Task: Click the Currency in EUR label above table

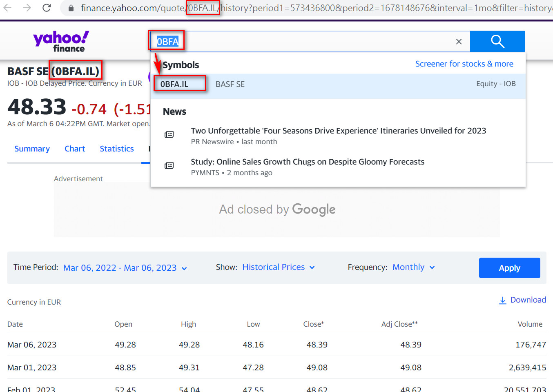Action: (34, 302)
